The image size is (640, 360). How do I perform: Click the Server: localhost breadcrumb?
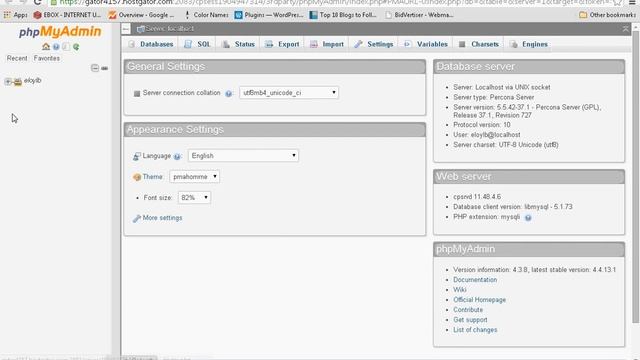[169, 29]
